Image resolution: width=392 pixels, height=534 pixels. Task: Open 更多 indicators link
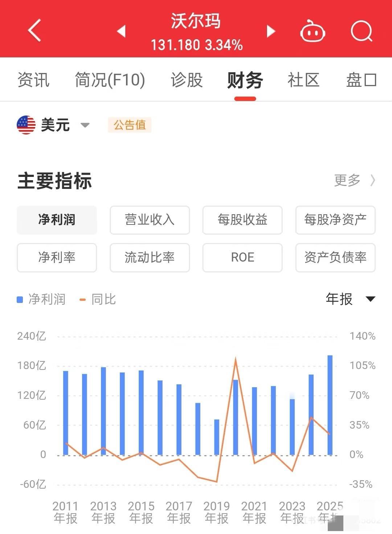click(x=355, y=180)
